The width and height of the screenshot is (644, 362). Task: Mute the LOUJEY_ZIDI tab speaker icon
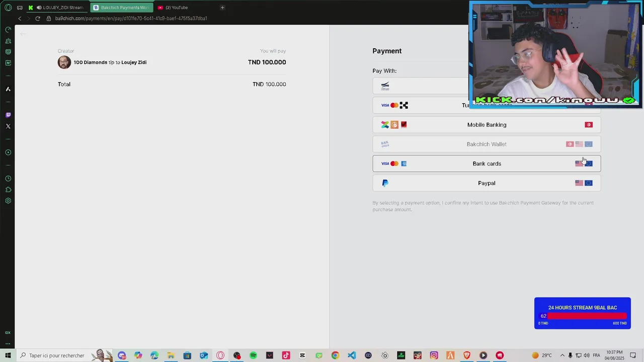(x=39, y=8)
